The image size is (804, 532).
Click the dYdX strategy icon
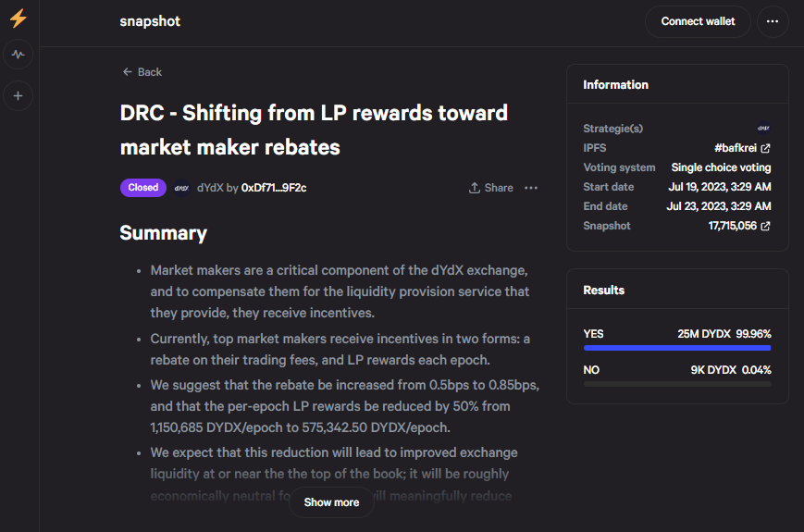[x=763, y=128]
